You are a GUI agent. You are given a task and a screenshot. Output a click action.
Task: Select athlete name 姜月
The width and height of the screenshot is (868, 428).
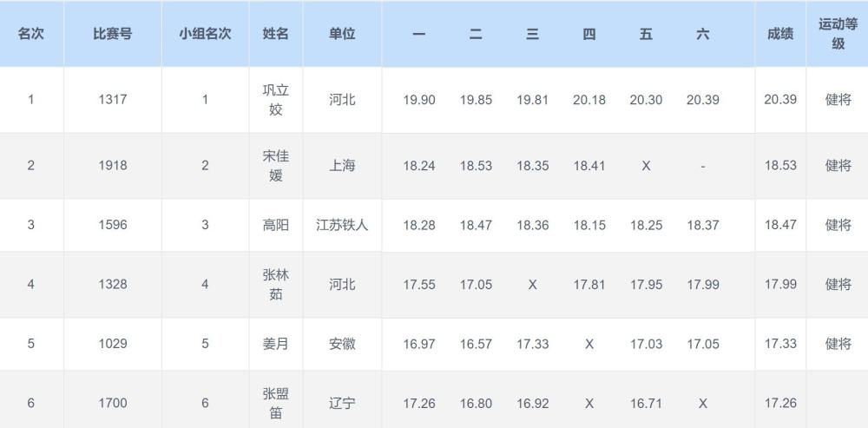276,344
